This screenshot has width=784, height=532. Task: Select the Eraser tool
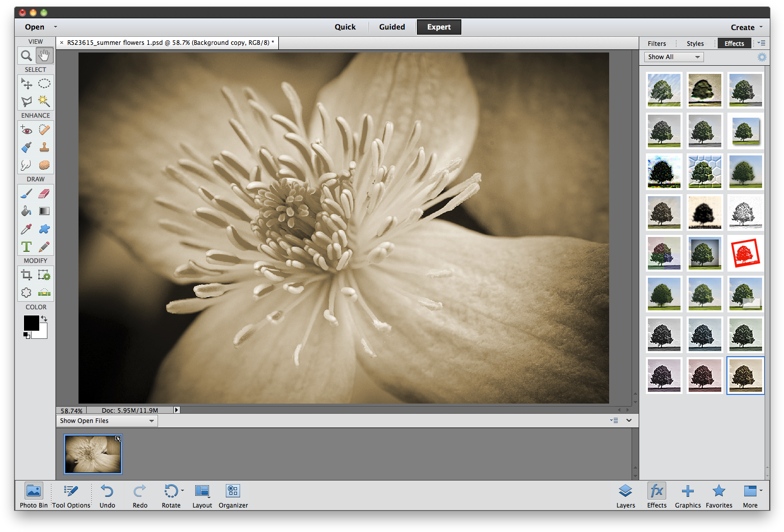point(44,194)
